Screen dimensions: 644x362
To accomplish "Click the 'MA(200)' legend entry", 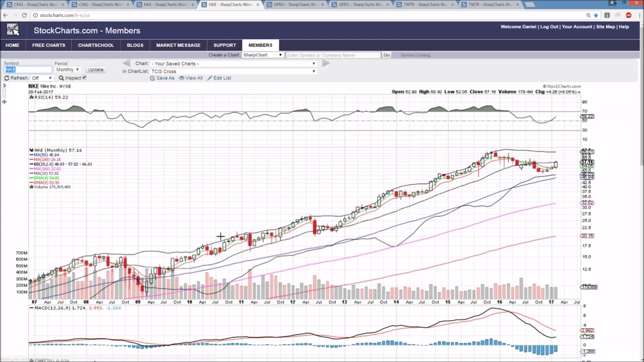I will (x=45, y=159).
